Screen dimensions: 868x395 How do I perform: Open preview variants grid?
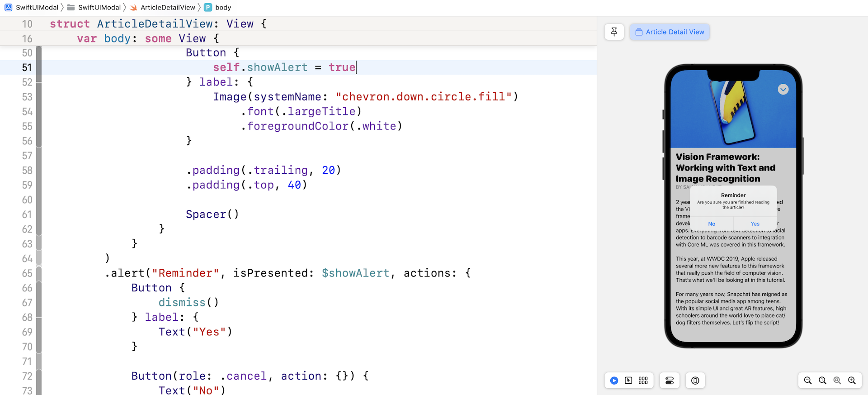[x=643, y=381]
